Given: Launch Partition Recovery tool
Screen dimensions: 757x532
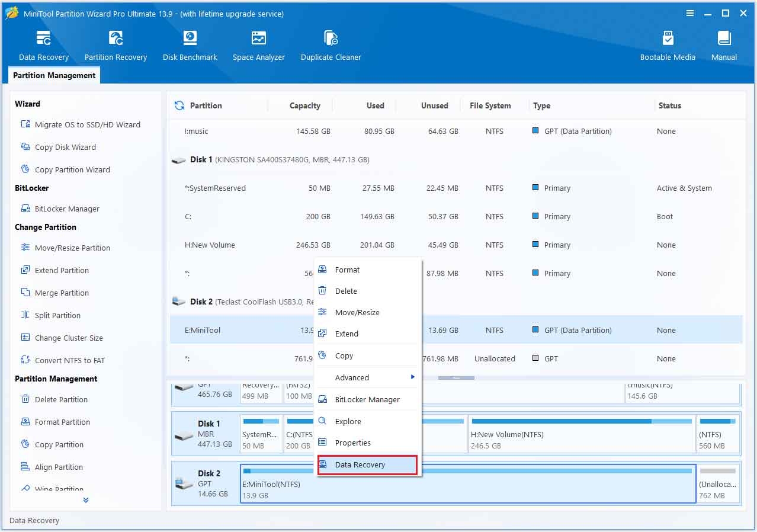Looking at the screenshot, I should pos(116,46).
